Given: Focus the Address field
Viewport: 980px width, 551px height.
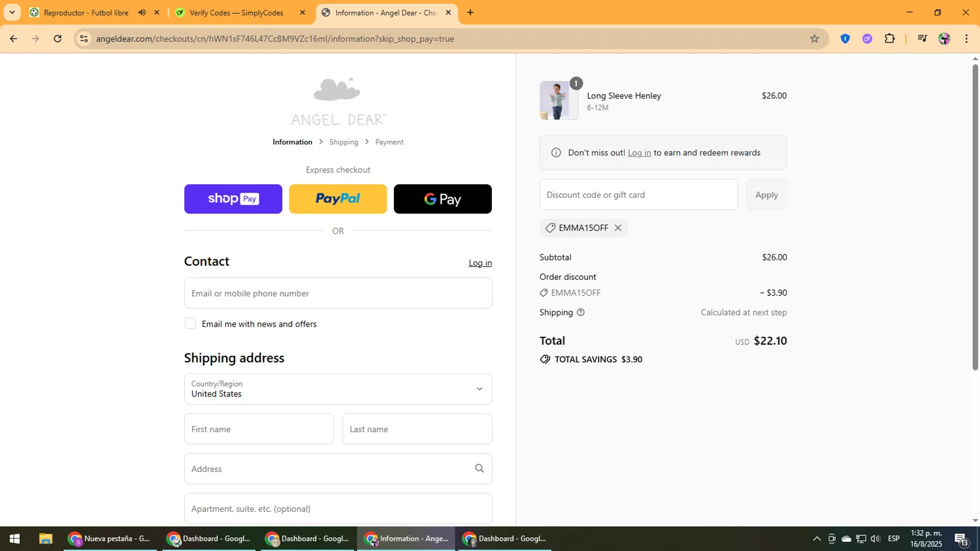Looking at the screenshot, I should click(x=338, y=469).
